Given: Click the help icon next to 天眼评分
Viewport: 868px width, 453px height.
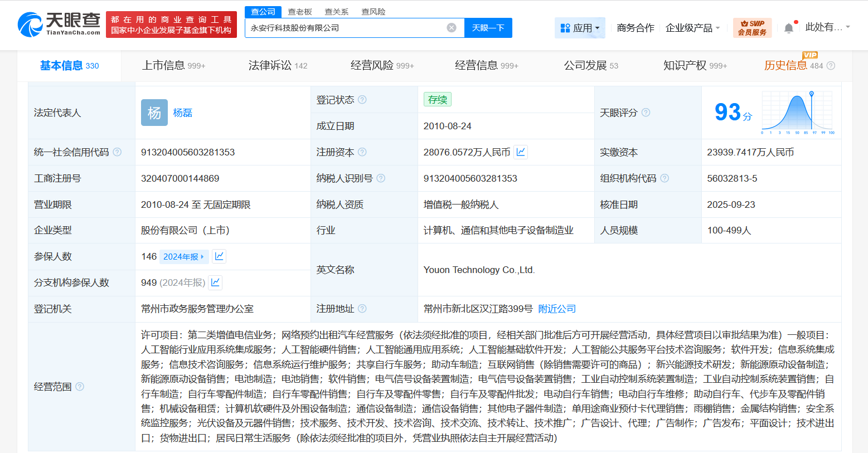Looking at the screenshot, I should (646, 112).
